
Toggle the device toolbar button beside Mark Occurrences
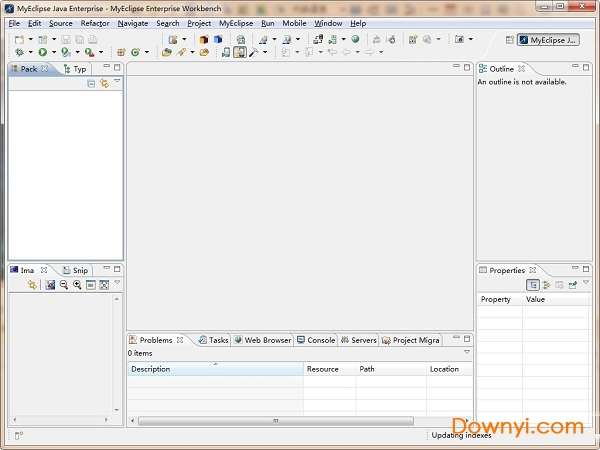click(x=226, y=52)
